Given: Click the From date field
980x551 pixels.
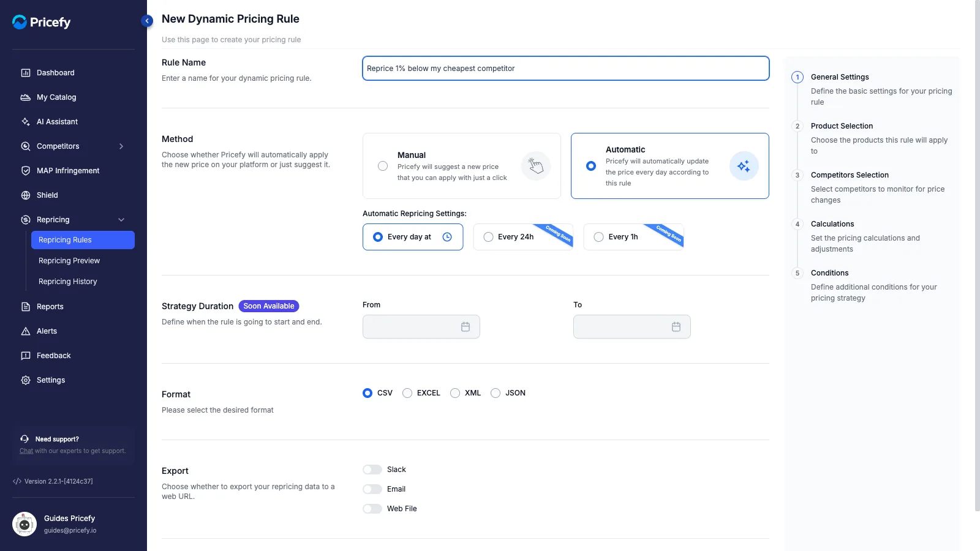Looking at the screenshot, I should pos(421,327).
